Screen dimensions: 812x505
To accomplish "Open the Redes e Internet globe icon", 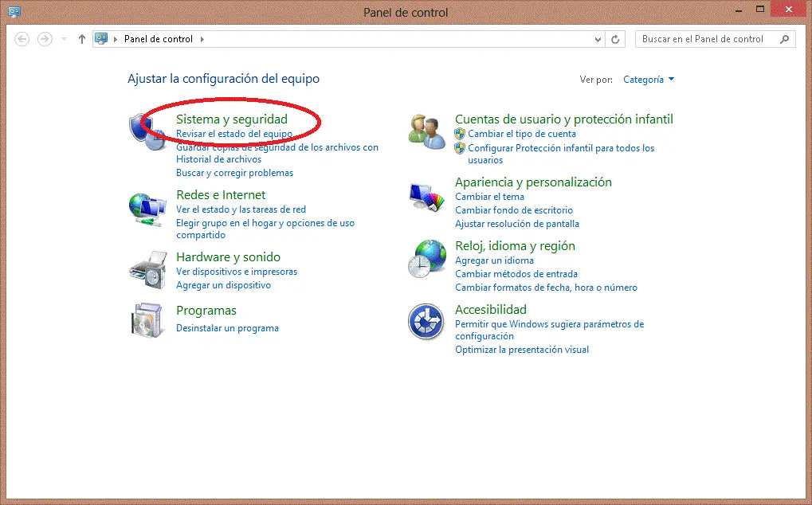I will [x=147, y=209].
